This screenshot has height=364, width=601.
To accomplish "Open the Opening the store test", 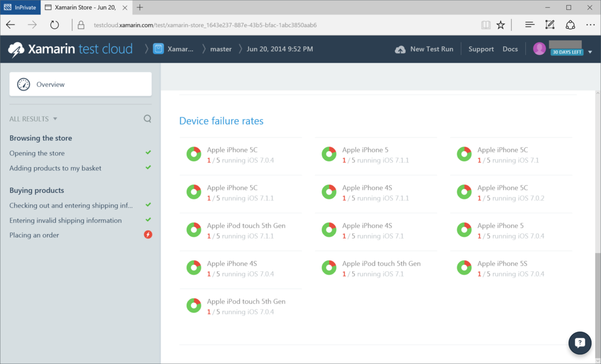I will pyautogui.click(x=37, y=153).
